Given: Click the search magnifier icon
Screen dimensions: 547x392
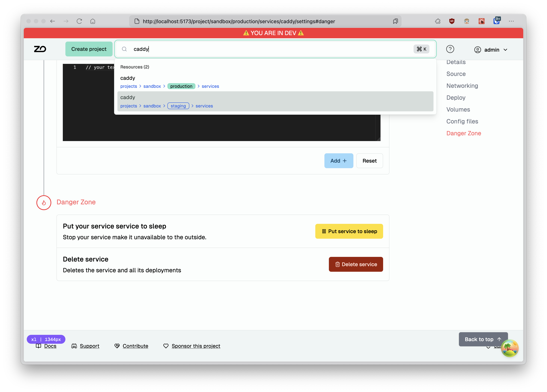Looking at the screenshot, I should 124,49.
